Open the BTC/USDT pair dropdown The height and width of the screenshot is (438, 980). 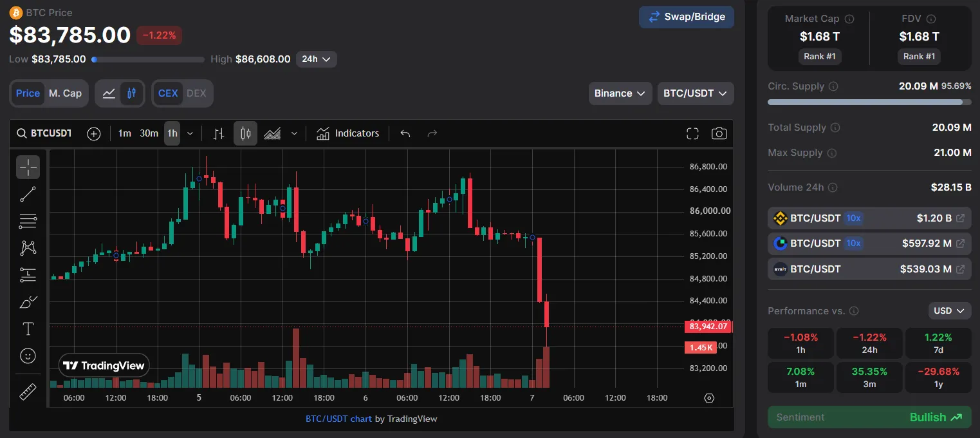(x=696, y=93)
